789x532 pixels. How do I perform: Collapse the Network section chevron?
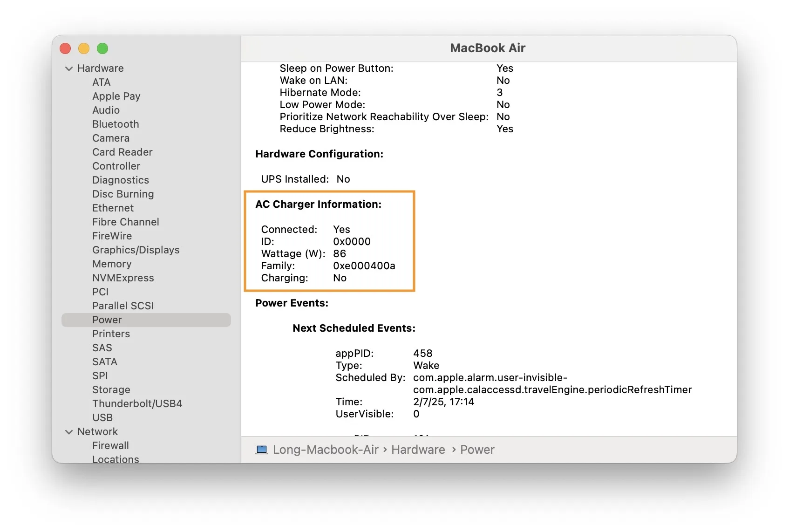(x=69, y=432)
